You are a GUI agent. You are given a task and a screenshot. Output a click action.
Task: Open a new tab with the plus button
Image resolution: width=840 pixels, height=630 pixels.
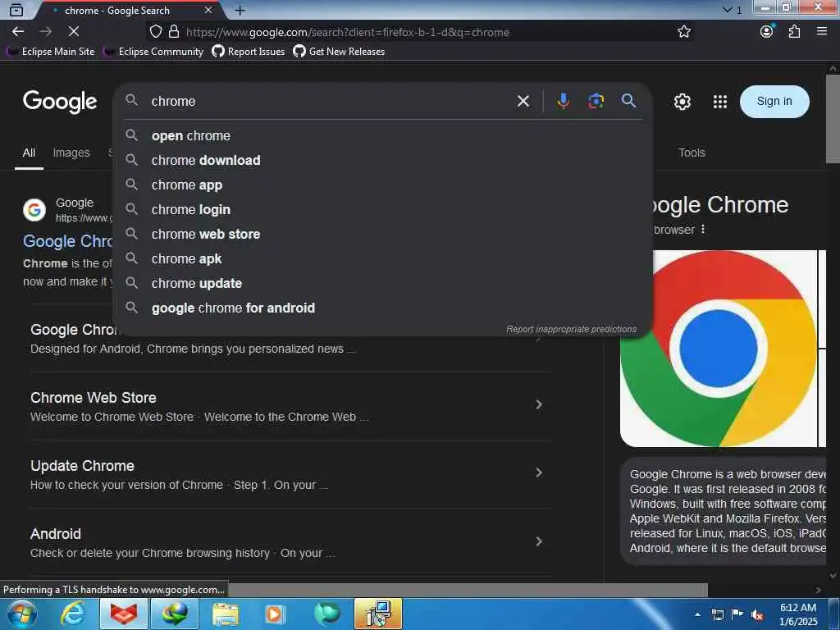coord(240,10)
